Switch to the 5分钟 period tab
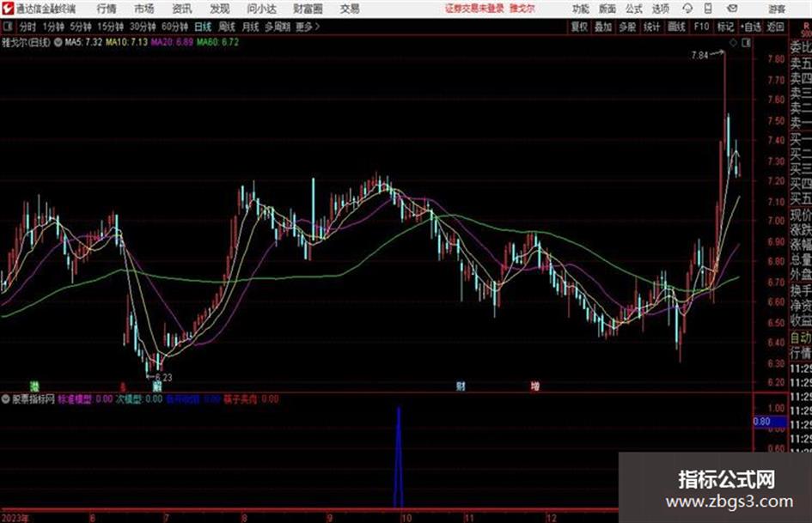 click(x=81, y=27)
